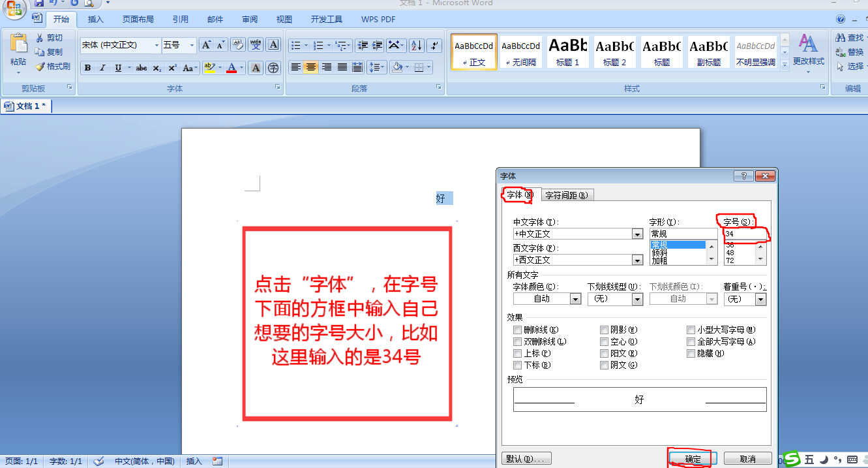Align text right in paragraph group
868x468 pixels.
click(x=327, y=67)
